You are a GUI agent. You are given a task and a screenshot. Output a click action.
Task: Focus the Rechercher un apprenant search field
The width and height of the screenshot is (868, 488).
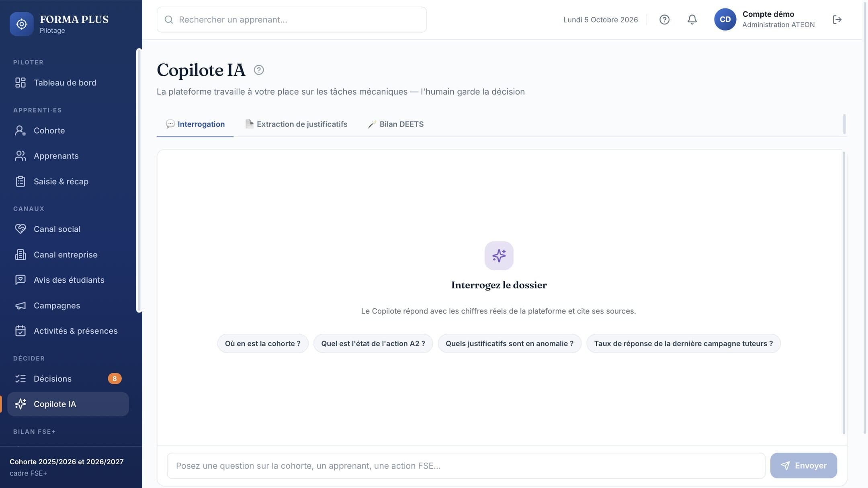(292, 20)
